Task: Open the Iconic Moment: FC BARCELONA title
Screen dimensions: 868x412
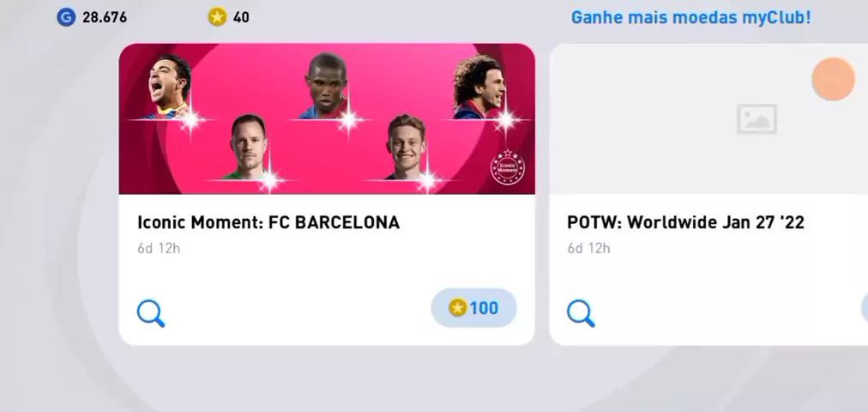Action: point(268,222)
